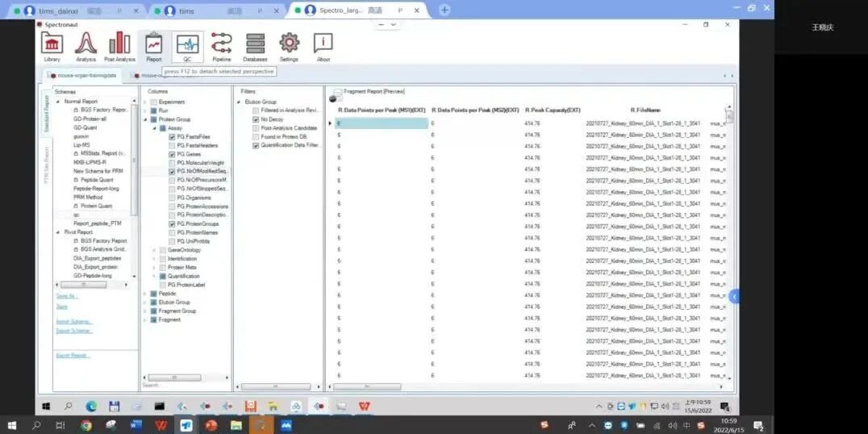Uncheck the PG.Genes column
Viewport: 868px width, 434px height.
pos(172,154)
